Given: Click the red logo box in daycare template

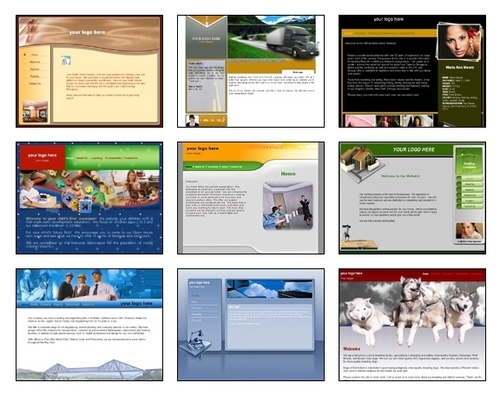Looking at the screenshot, I should tap(42, 157).
